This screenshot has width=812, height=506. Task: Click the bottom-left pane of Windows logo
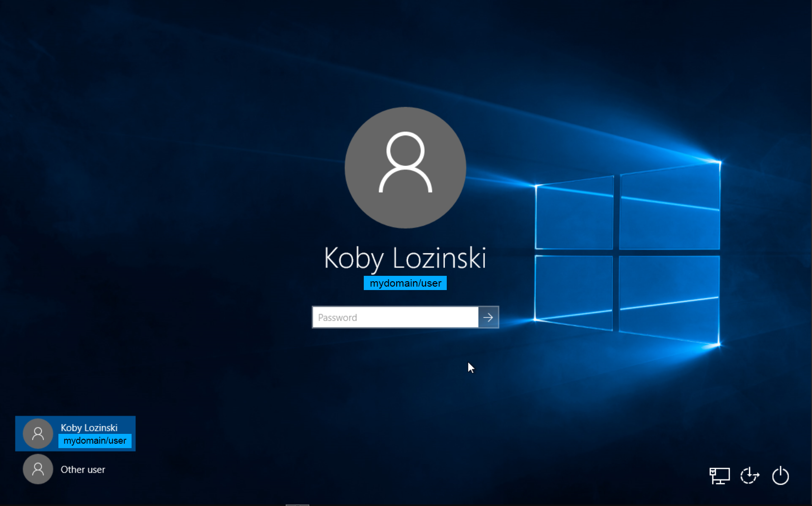pyautogui.click(x=573, y=290)
